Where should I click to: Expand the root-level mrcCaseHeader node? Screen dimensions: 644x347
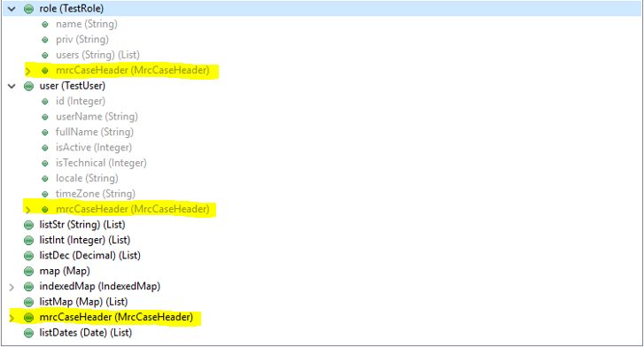tap(12, 318)
